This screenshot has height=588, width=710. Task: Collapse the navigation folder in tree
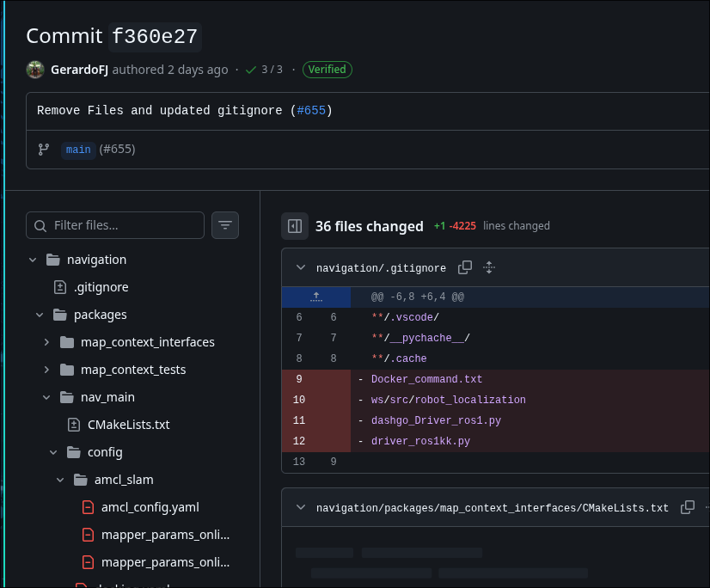pyautogui.click(x=33, y=260)
